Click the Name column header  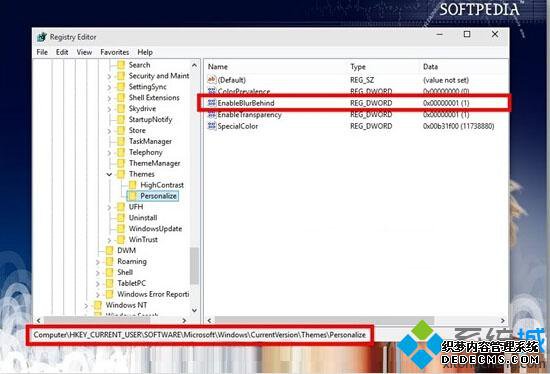(218, 67)
